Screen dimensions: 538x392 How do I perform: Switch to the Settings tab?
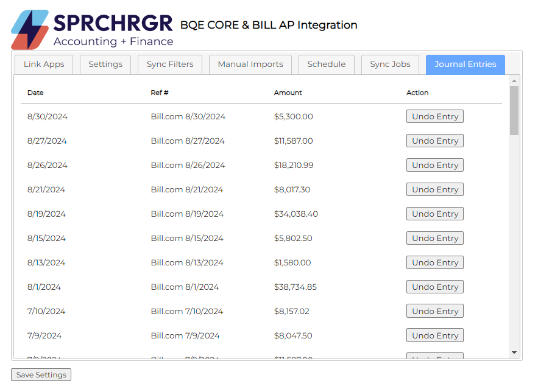(x=105, y=65)
